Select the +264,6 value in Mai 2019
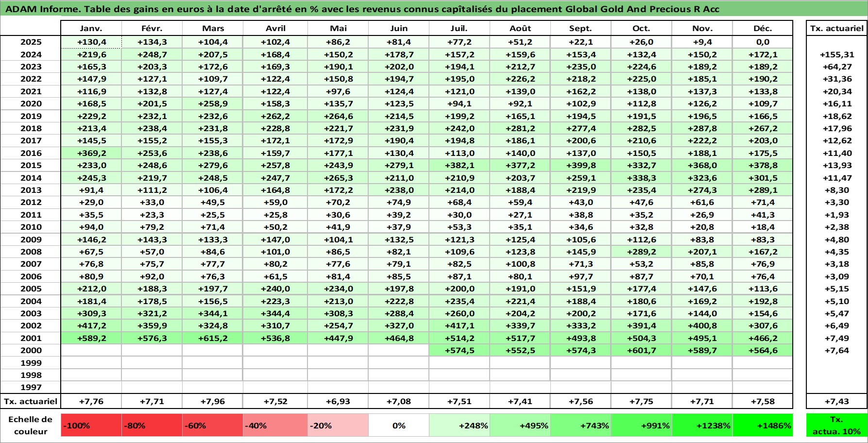Screen dimensions: 868x443 pos(338,116)
